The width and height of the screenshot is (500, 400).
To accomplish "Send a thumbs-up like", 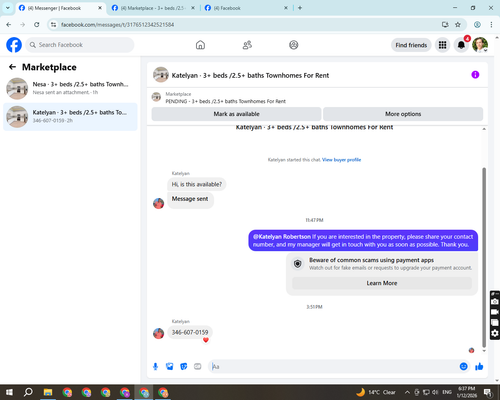I will pos(479,367).
